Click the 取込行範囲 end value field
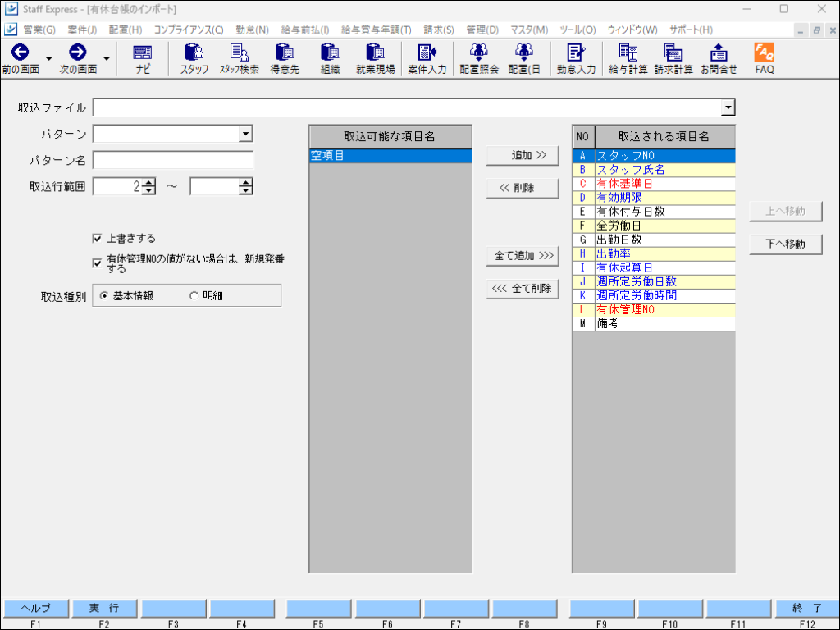 point(215,186)
